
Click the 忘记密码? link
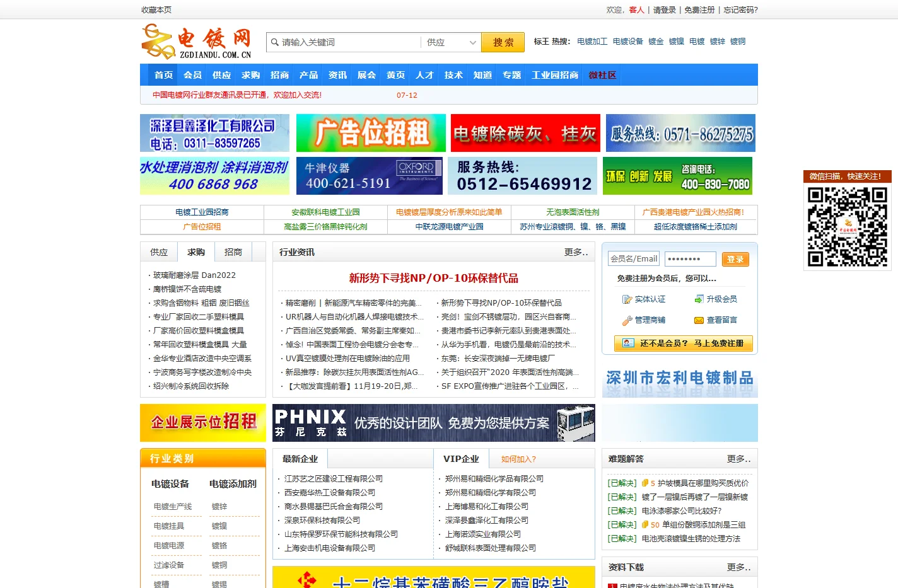(740, 9)
